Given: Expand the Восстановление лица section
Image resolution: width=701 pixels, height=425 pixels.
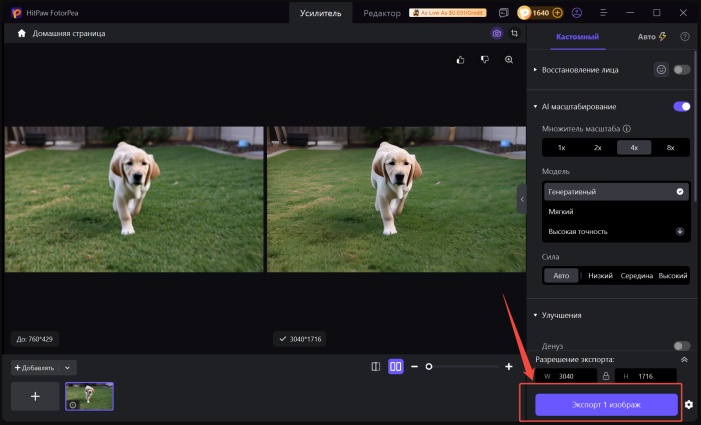Looking at the screenshot, I should tap(535, 70).
